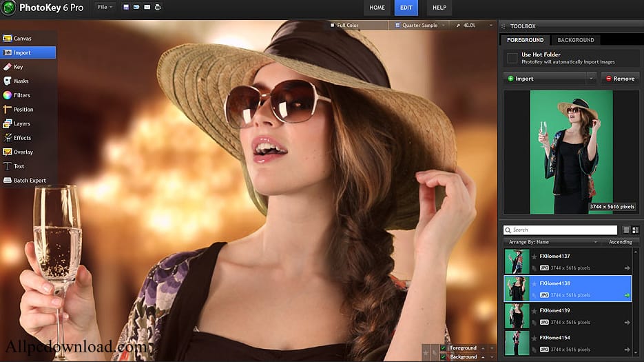Select the EDIT tab

(406, 8)
